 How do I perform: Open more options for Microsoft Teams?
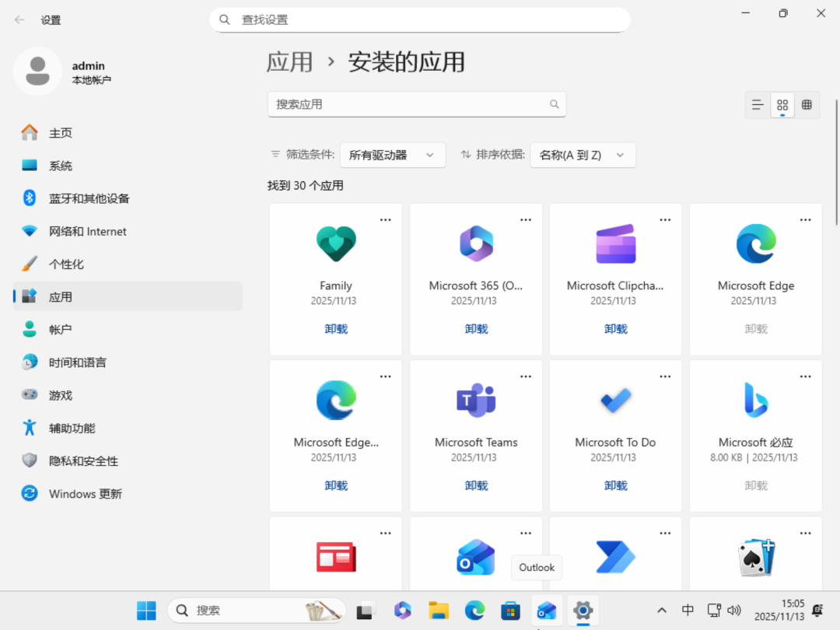click(x=526, y=376)
